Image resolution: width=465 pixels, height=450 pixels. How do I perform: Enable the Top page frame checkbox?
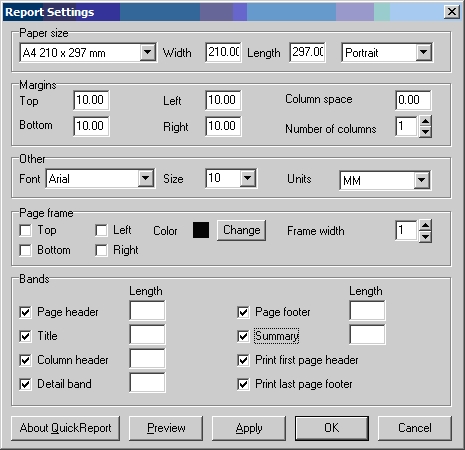point(26,230)
